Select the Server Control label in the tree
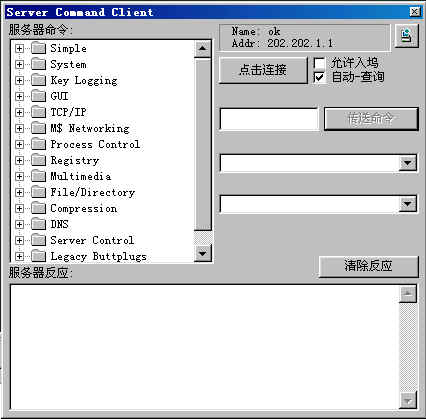The height and width of the screenshot is (419, 426). [92, 240]
